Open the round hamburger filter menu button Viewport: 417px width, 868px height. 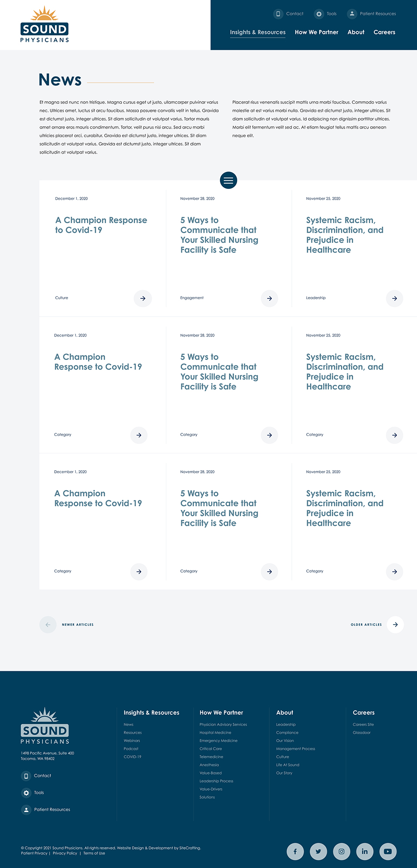(228, 180)
